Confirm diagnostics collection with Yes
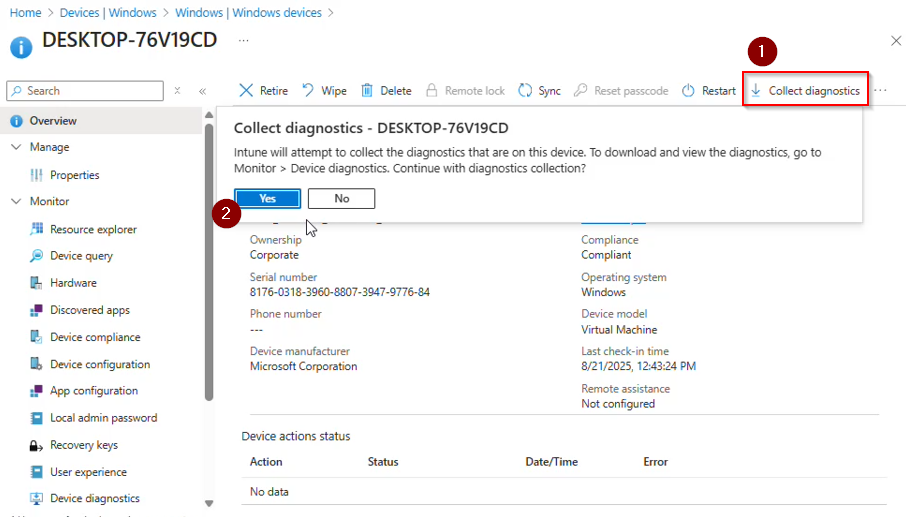The width and height of the screenshot is (906, 517). tap(267, 198)
